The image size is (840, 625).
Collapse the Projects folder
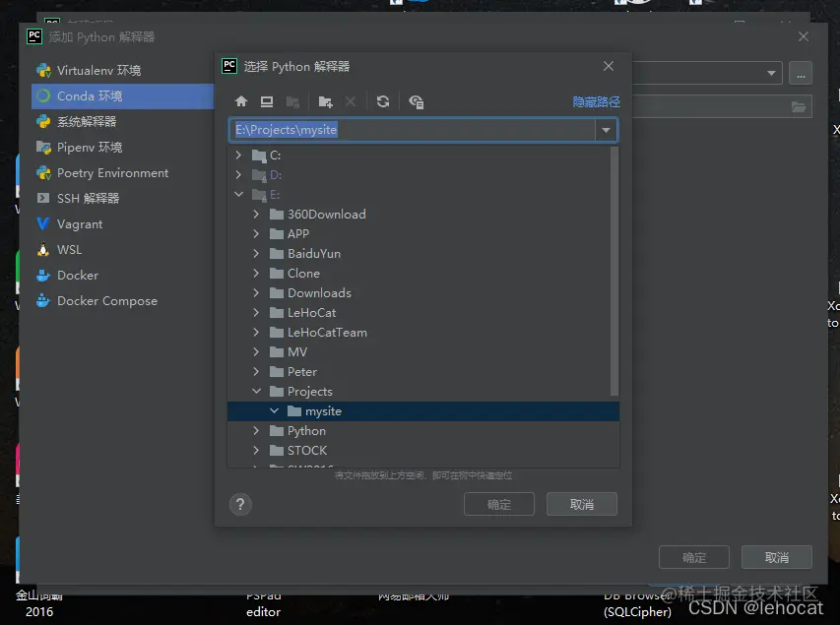(x=257, y=392)
